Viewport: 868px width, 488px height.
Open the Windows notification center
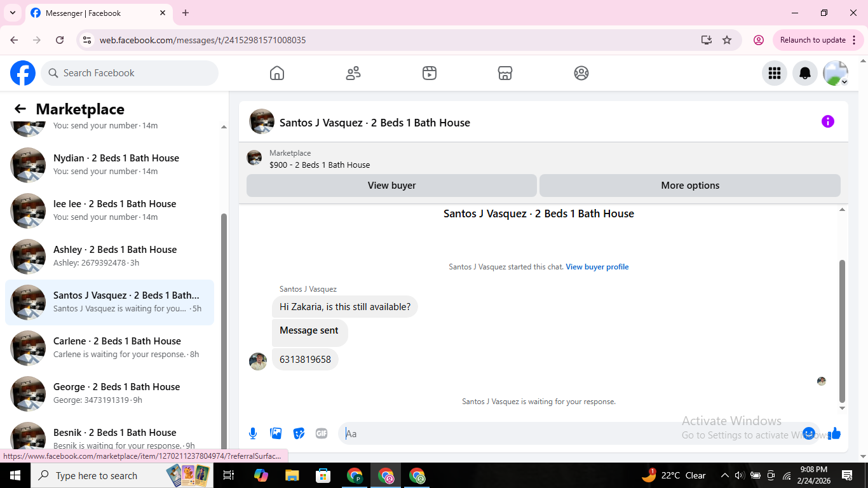847,475
